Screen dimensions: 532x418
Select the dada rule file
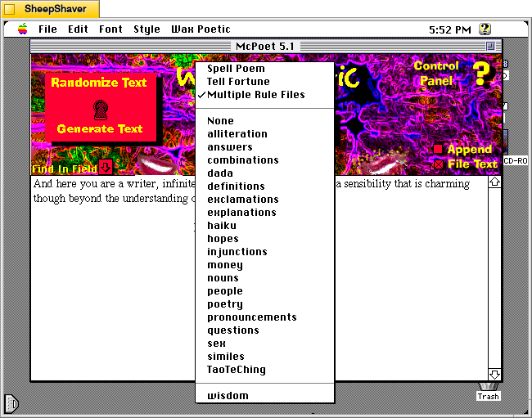coord(264,173)
